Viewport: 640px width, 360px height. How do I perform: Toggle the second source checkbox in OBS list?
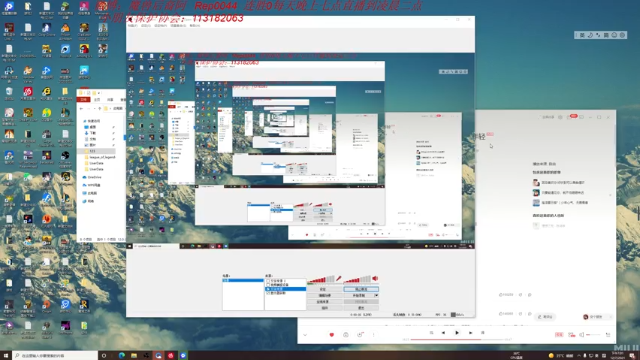268,285
